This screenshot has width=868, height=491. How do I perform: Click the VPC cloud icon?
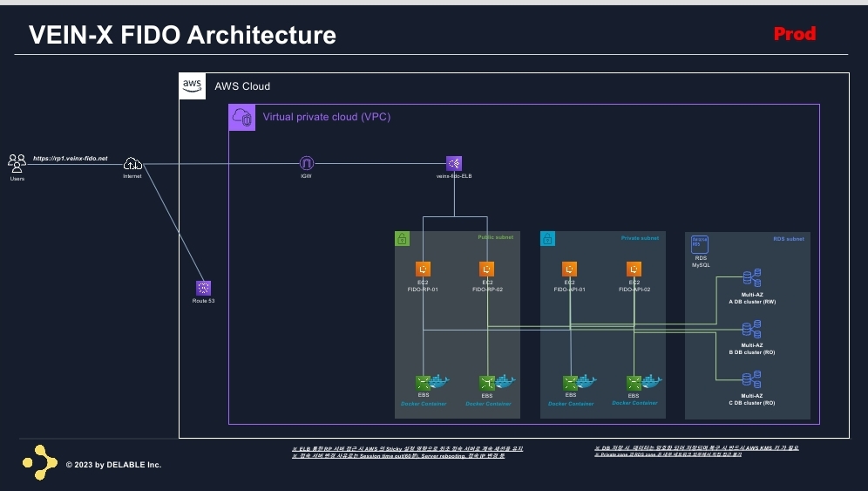(x=242, y=117)
